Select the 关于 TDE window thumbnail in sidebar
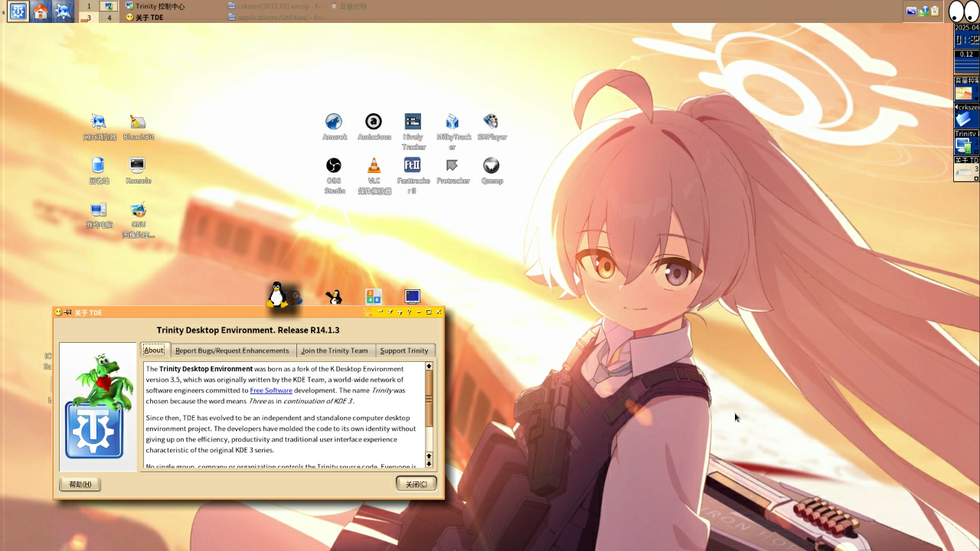Viewport: 980px width, 551px height. (x=966, y=168)
